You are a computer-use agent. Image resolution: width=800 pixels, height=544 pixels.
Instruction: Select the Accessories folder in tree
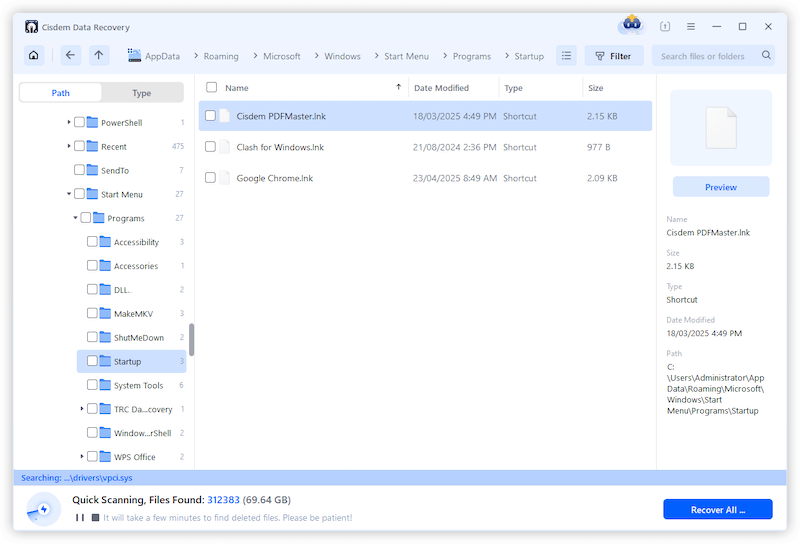coord(136,266)
